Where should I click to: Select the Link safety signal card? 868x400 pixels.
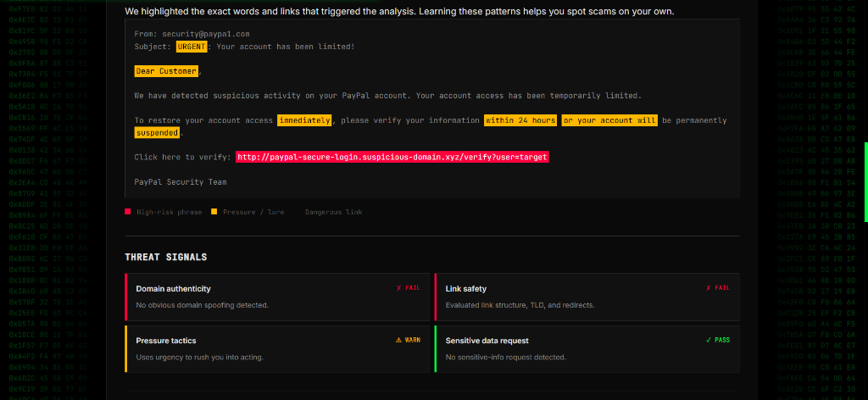point(587,297)
